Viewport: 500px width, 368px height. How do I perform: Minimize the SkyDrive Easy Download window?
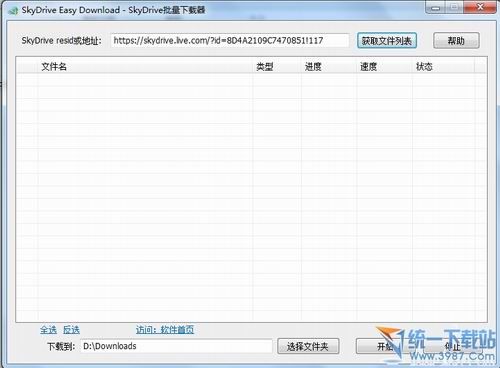(435, 7)
